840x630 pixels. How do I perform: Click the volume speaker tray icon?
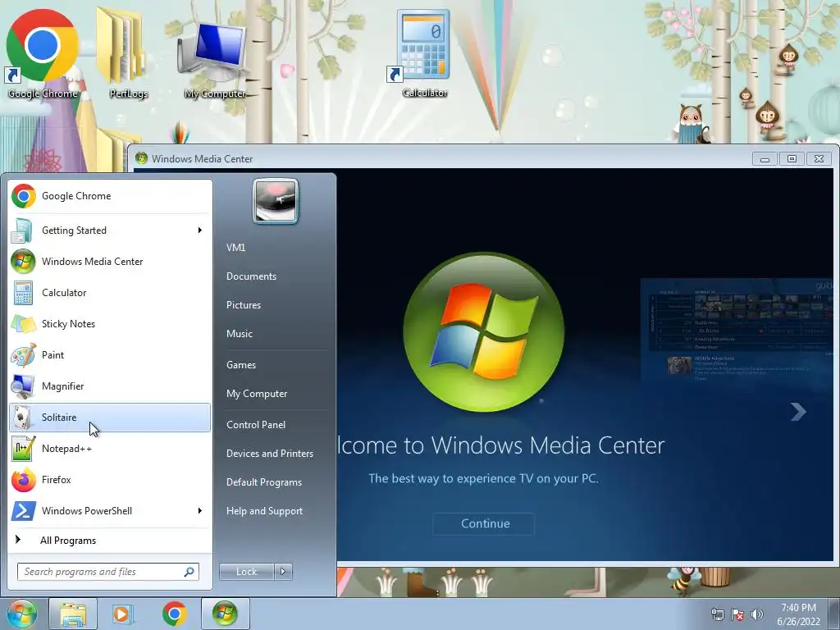click(757, 614)
